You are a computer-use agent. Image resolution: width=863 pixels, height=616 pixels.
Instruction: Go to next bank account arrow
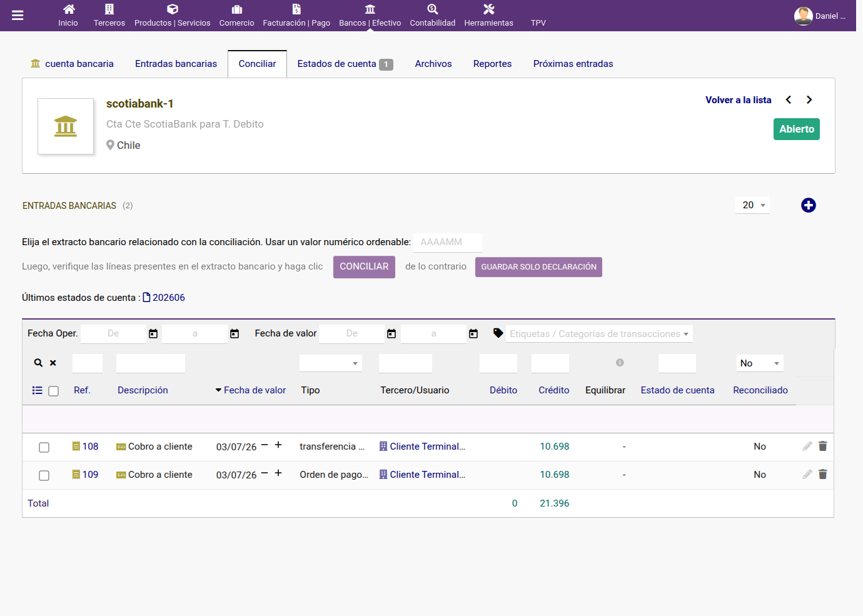click(x=809, y=100)
